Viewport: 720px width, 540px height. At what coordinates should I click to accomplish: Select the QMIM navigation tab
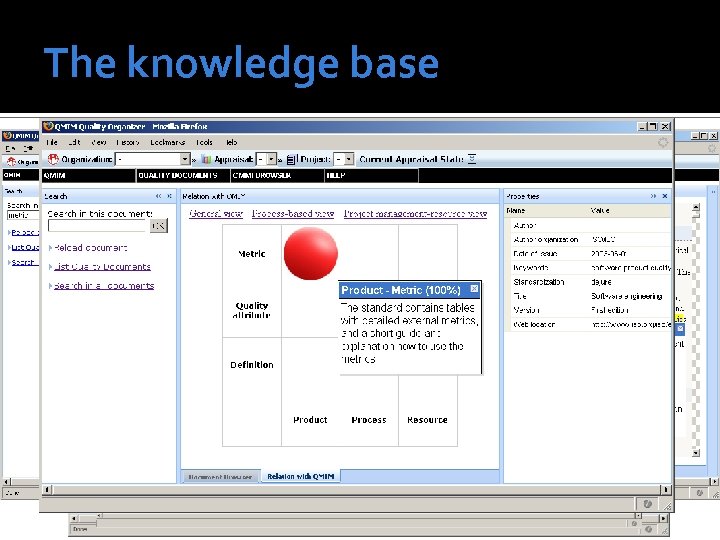pyautogui.click(x=89, y=175)
